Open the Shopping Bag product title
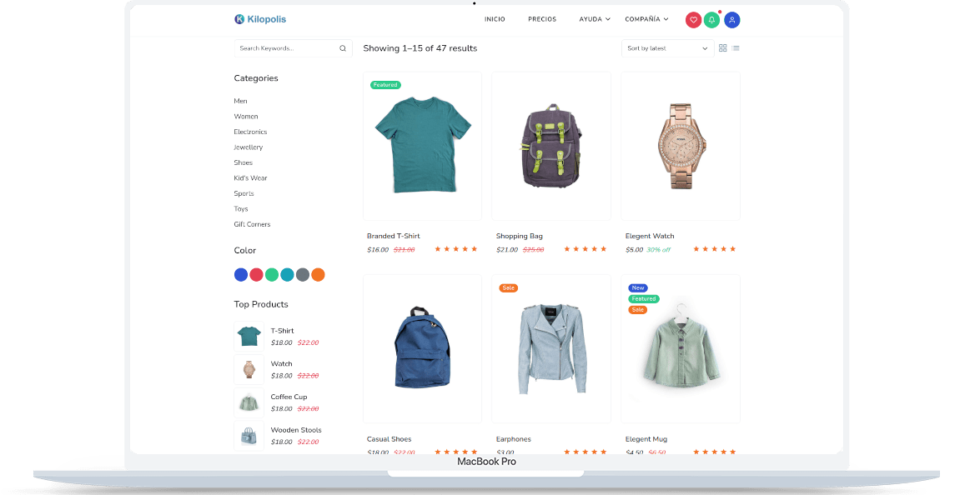This screenshot has height=495, width=980. tap(520, 236)
